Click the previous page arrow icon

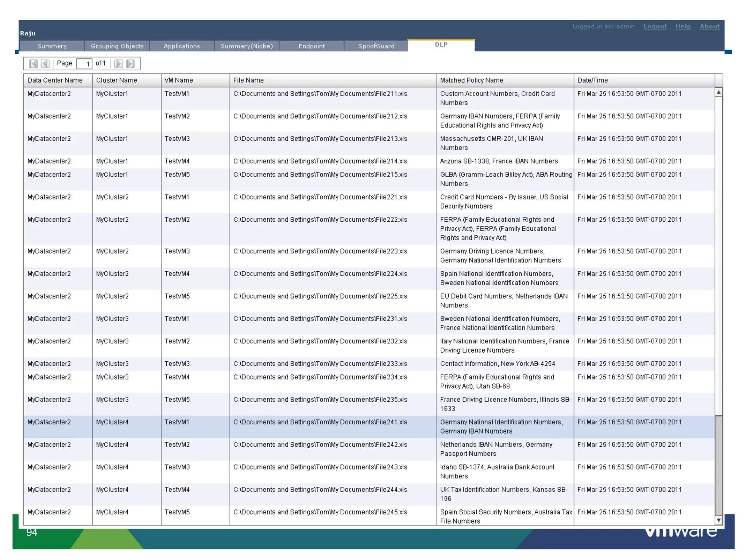pos(45,63)
